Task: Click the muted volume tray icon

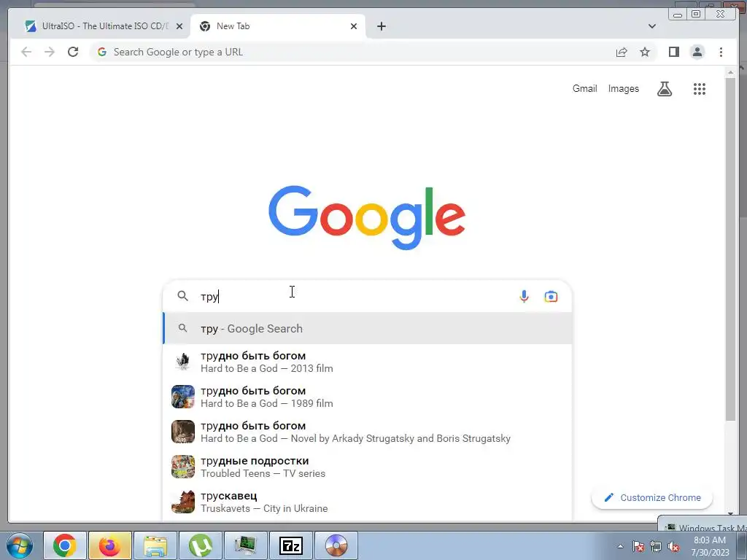Action: point(673,546)
